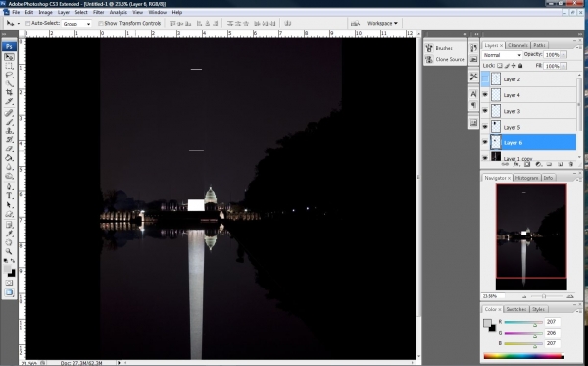Select the Eyedropper tool
588x366 pixels.
coord(9,234)
